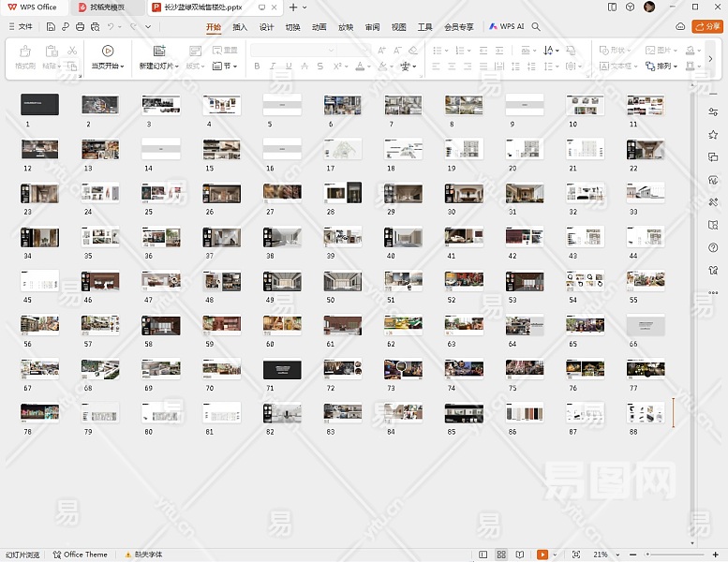
Task: Click the 当页开始 play slideshow icon
Action: tap(108, 51)
